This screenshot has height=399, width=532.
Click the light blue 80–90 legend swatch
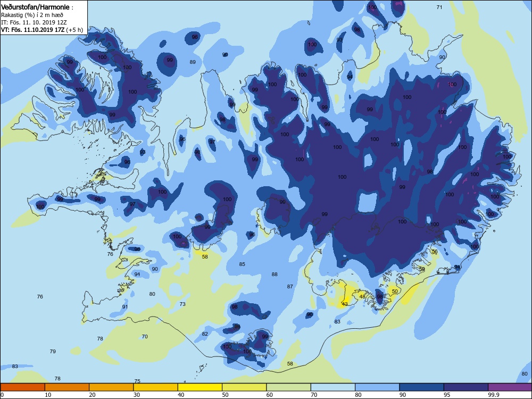(x=377, y=387)
